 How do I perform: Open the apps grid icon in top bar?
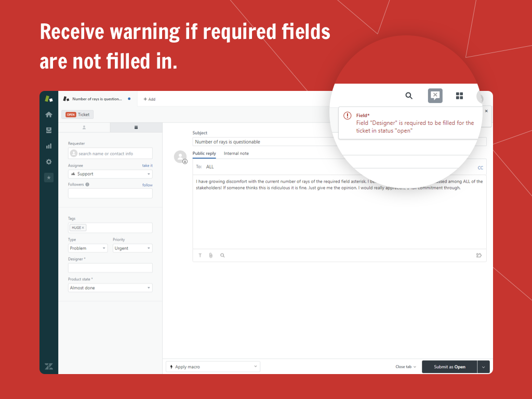pyautogui.click(x=459, y=96)
